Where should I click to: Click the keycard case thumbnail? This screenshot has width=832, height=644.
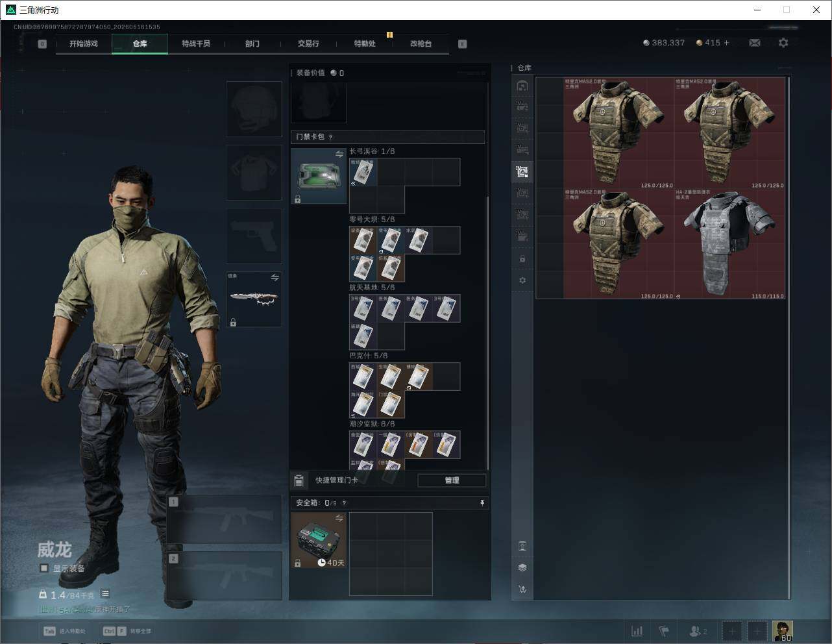click(319, 176)
